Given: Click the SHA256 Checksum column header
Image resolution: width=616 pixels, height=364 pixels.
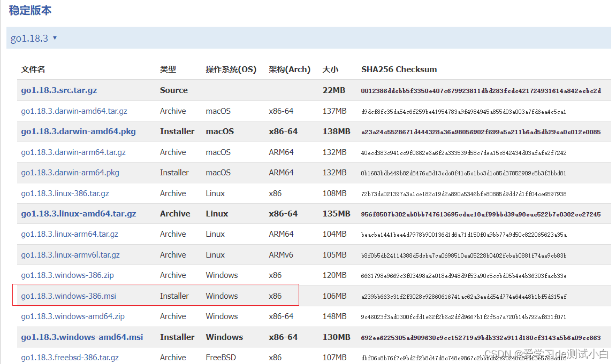Looking at the screenshot, I should coord(399,69).
